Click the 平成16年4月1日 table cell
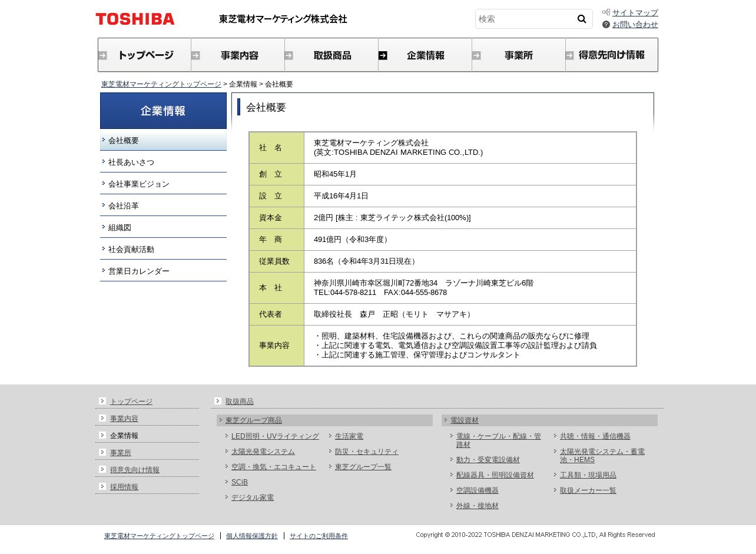The height and width of the screenshot is (554, 756). pyautogui.click(x=470, y=196)
